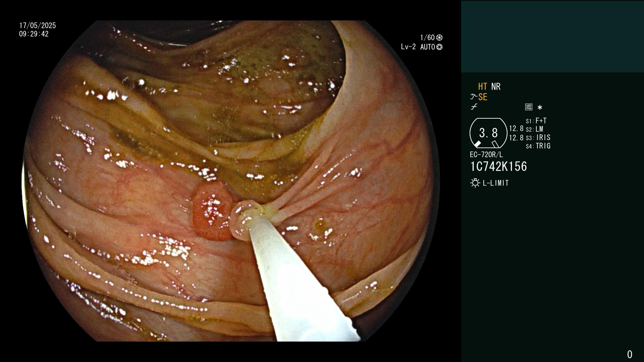Click the red polyp in the endoscopic image
Viewport: 644px width, 362px height.
click(212, 212)
